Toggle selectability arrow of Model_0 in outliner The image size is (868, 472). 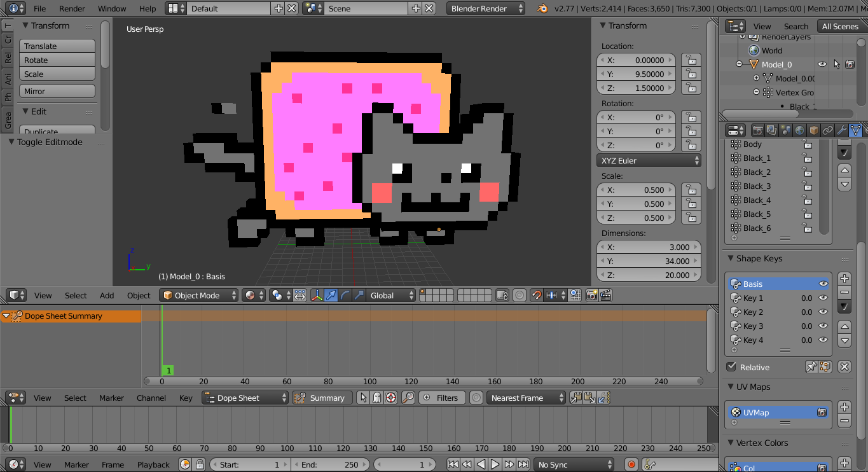click(x=836, y=64)
